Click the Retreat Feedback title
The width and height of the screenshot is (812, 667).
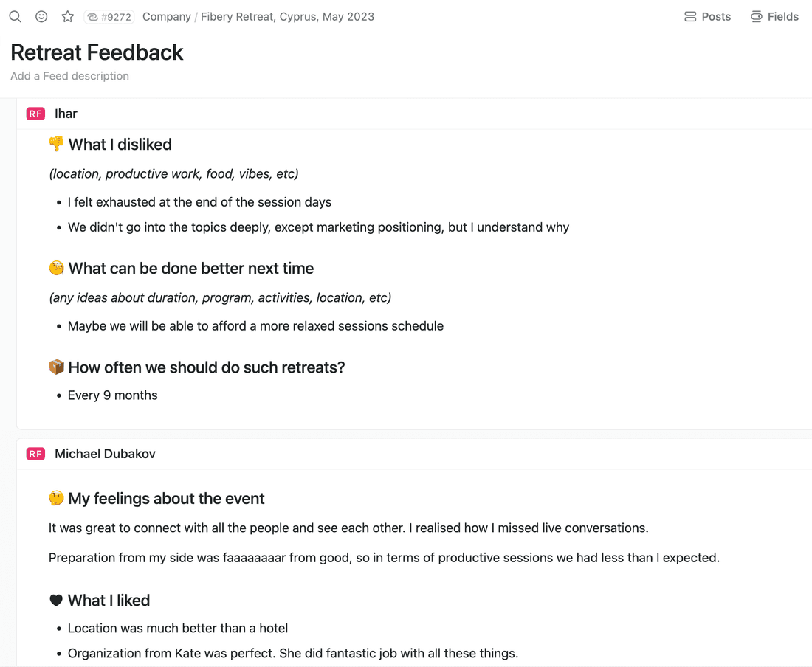(x=97, y=52)
